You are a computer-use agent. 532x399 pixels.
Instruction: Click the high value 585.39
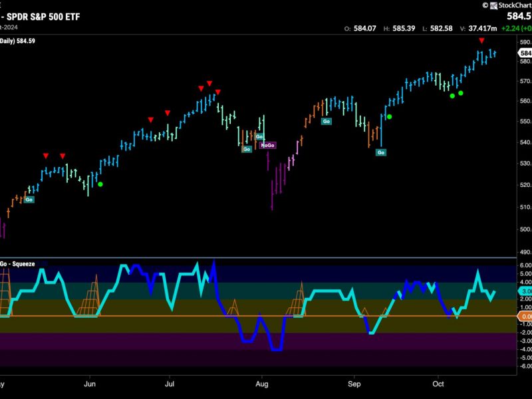click(404, 29)
